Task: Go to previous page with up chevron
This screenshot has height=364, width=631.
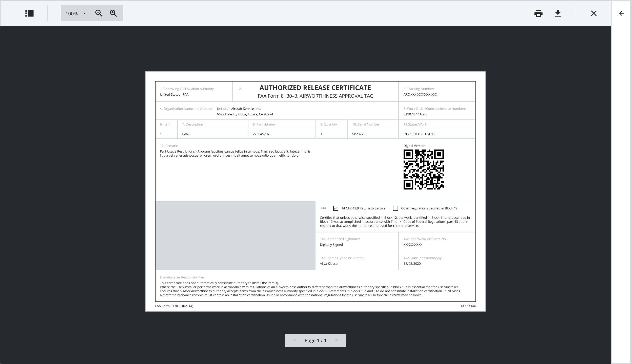Action: [295, 340]
